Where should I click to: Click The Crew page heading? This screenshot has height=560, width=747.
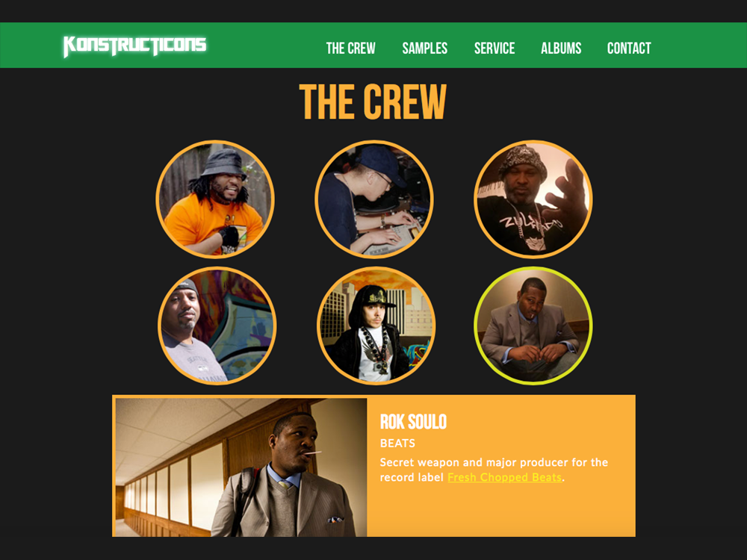(x=373, y=102)
